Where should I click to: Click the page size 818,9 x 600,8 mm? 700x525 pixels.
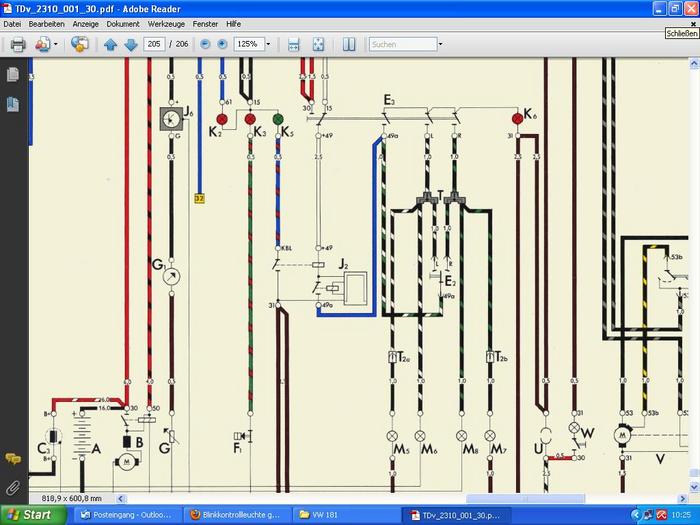click(x=71, y=498)
